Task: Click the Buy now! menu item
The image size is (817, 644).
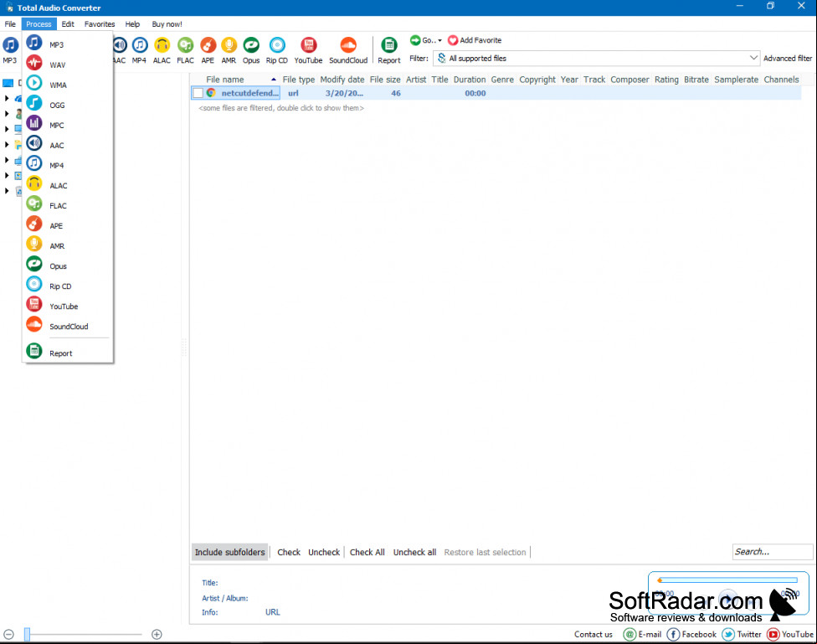Action: [167, 24]
